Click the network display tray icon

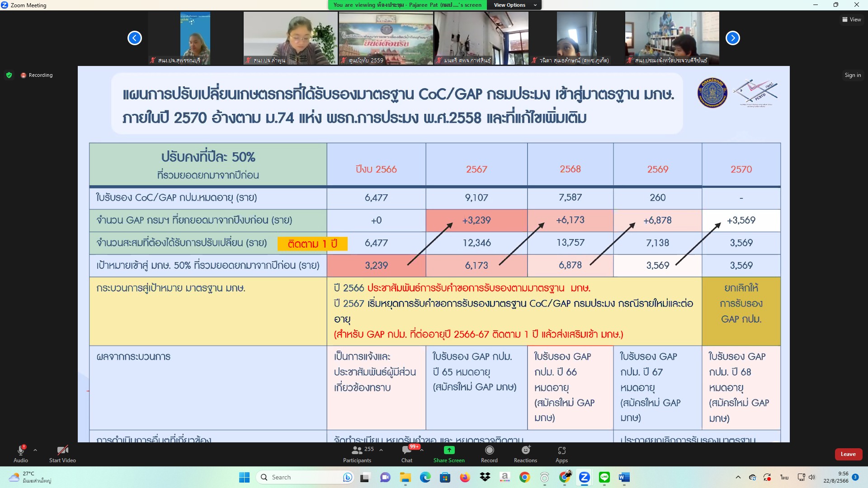click(x=801, y=477)
